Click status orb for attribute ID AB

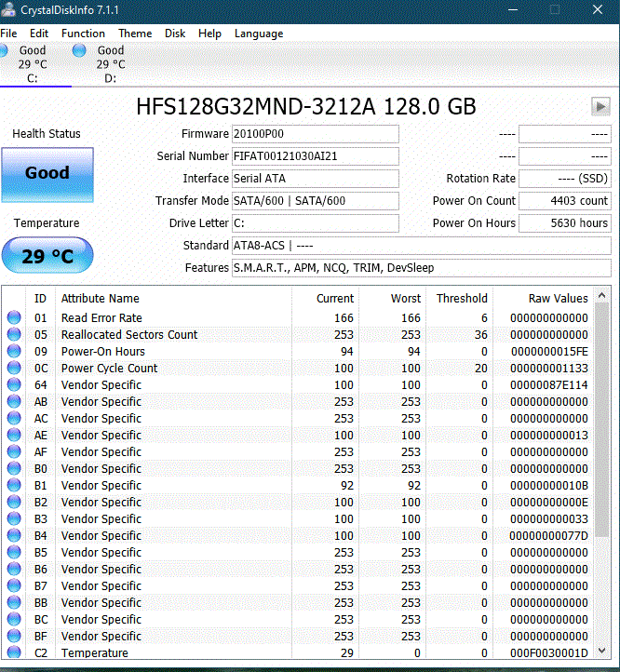[14, 401]
